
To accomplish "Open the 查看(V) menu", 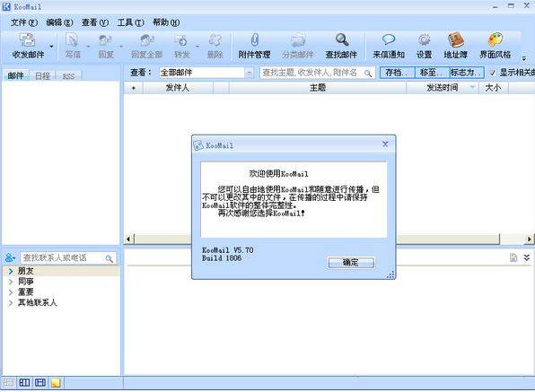I will click(x=95, y=22).
